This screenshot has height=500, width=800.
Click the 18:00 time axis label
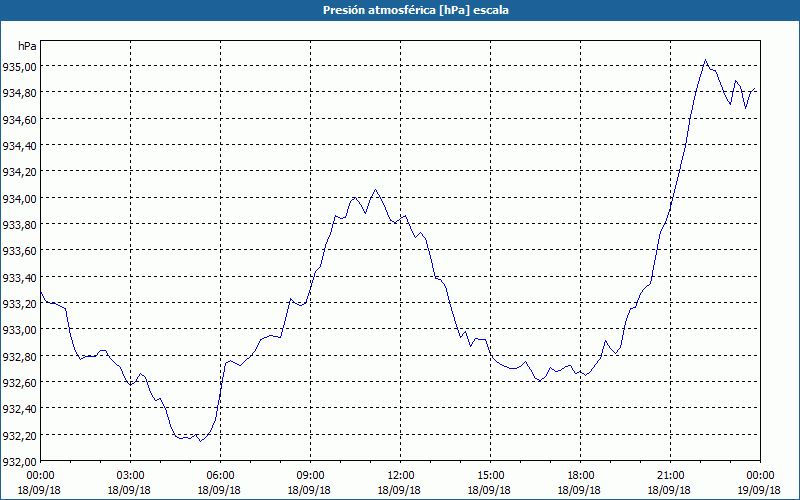[x=581, y=476]
